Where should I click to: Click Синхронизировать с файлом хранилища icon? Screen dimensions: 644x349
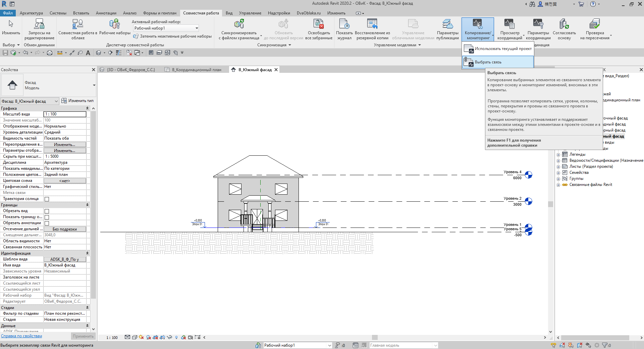point(239,24)
